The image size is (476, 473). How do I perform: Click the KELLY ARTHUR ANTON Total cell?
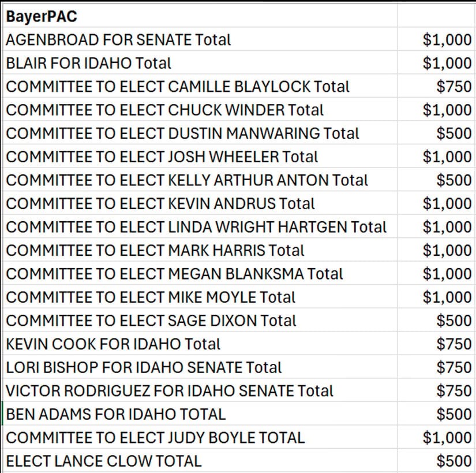pos(187,180)
